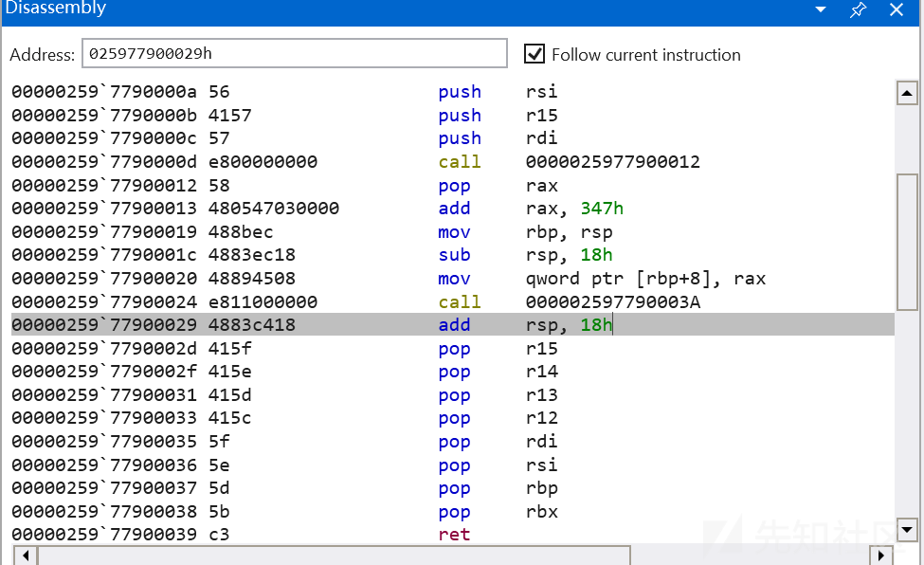Viewport: 924px width, 565px height.
Task: Select the 'sub rsp, 18h' row
Action: pyautogui.click(x=453, y=255)
